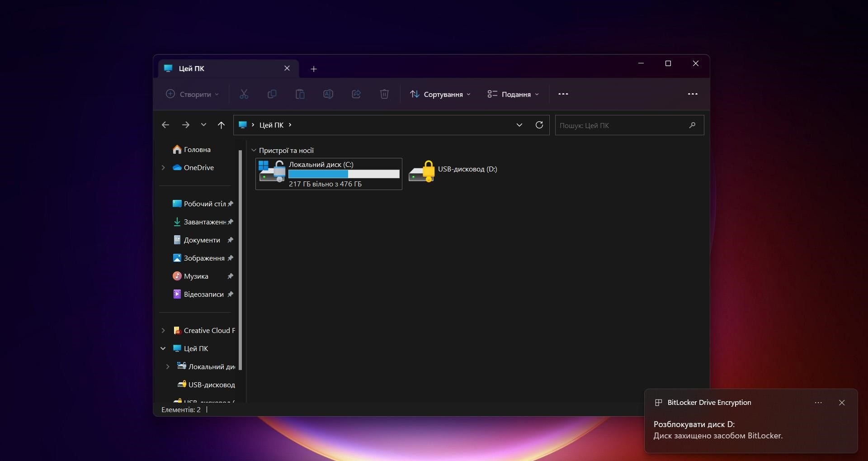Select Завантаження in the sidebar
This screenshot has width=868, height=461.
pos(204,222)
